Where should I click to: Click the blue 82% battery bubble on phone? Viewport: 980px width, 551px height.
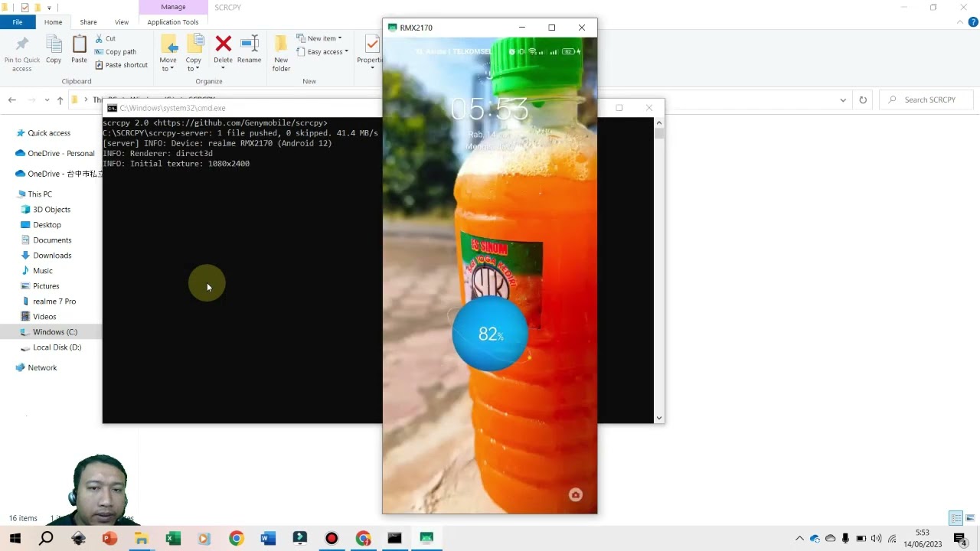[490, 334]
